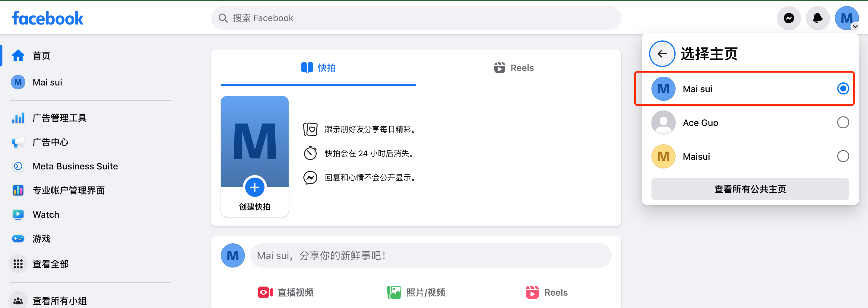Click the 查看全部 grid icon
Image resolution: width=868 pixels, height=308 pixels.
tap(18, 264)
